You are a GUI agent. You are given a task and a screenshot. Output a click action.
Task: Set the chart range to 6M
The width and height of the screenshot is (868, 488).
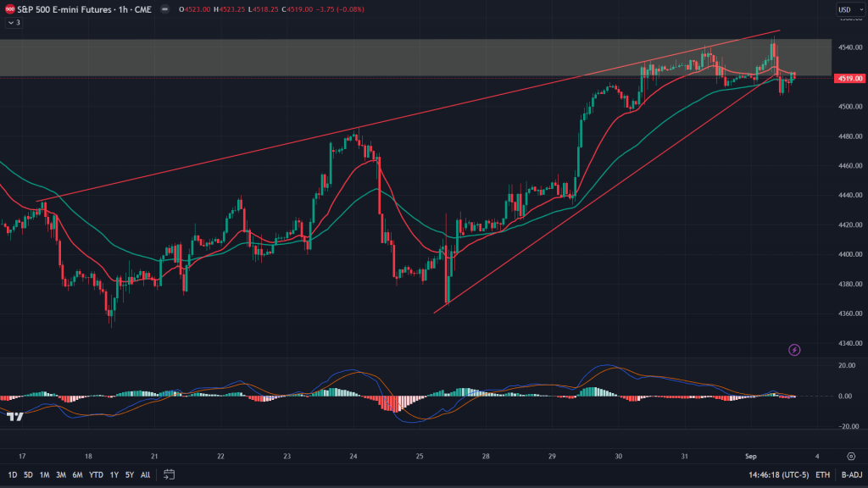point(76,474)
